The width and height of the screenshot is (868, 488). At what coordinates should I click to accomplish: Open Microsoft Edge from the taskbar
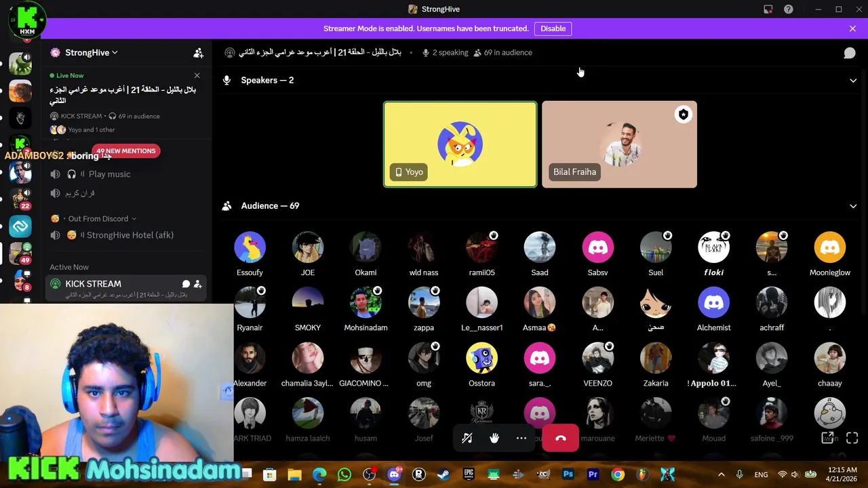pyautogui.click(x=319, y=474)
